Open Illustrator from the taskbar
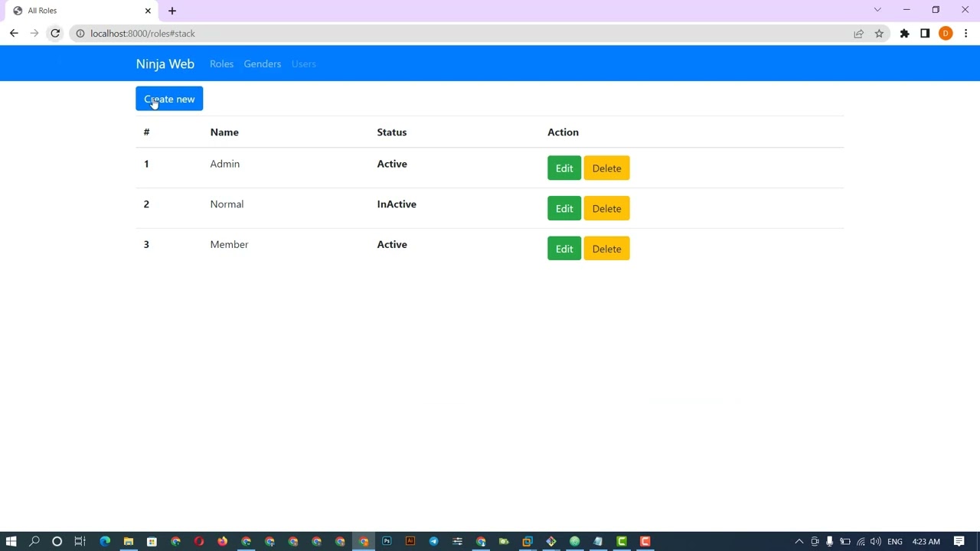 coord(410,542)
